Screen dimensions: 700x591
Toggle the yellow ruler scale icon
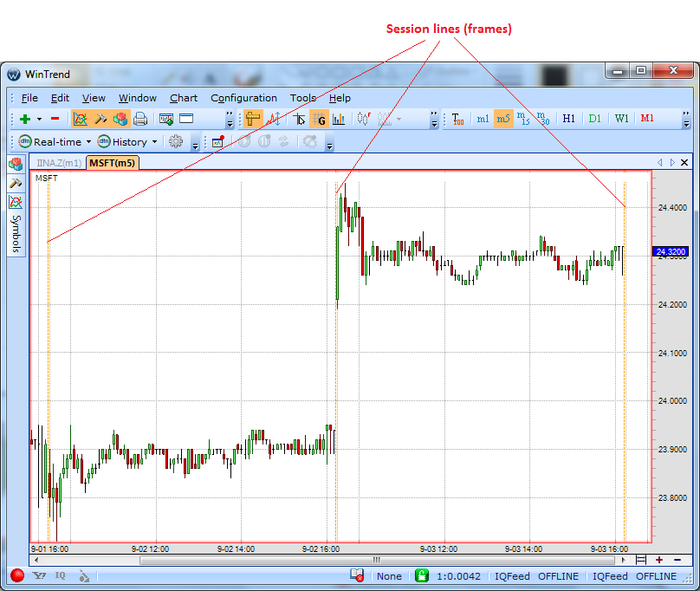point(253,119)
